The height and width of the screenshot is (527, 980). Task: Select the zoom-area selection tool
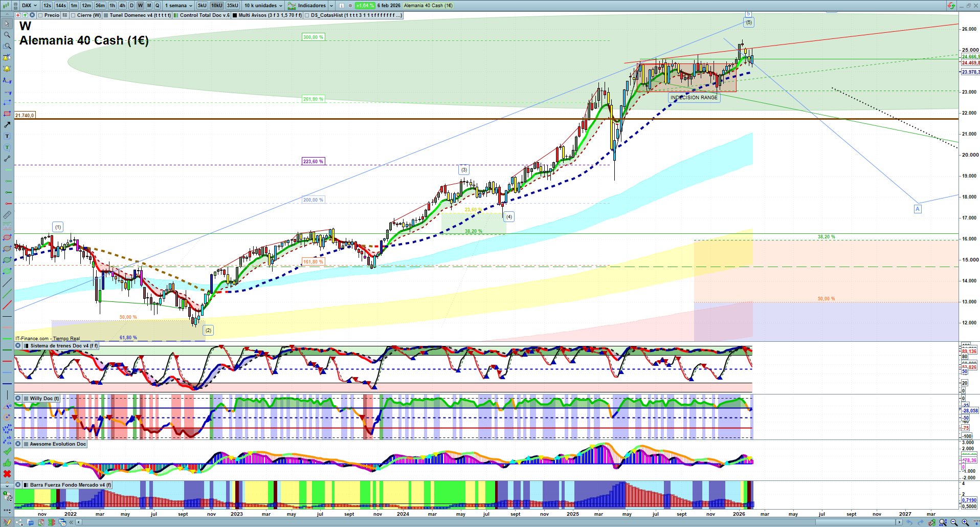pos(7,46)
